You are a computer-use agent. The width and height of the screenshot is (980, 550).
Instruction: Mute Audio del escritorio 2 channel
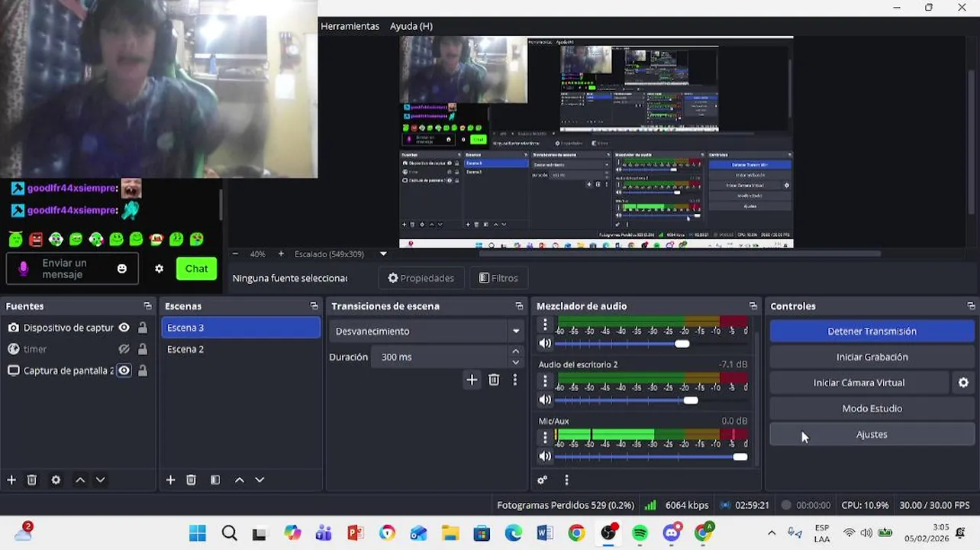(x=545, y=400)
